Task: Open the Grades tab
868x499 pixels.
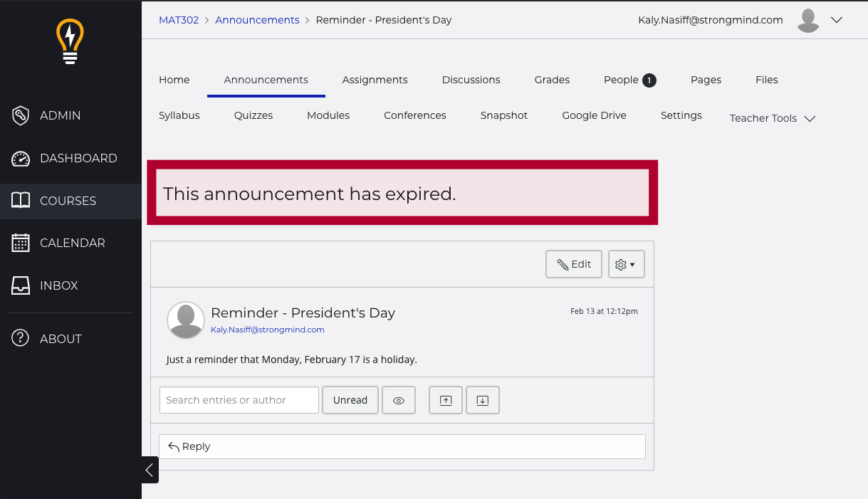Action: pyautogui.click(x=552, y=80)
